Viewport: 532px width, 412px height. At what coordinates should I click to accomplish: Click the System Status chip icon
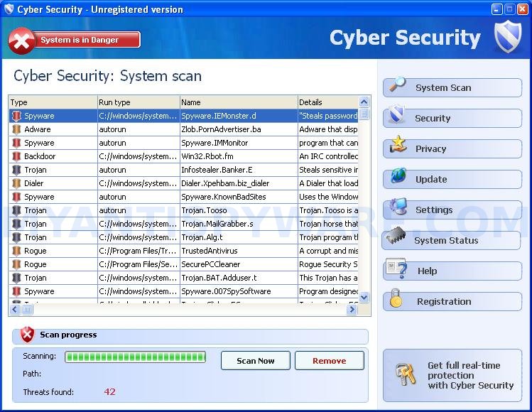click(x=395, y=235)
